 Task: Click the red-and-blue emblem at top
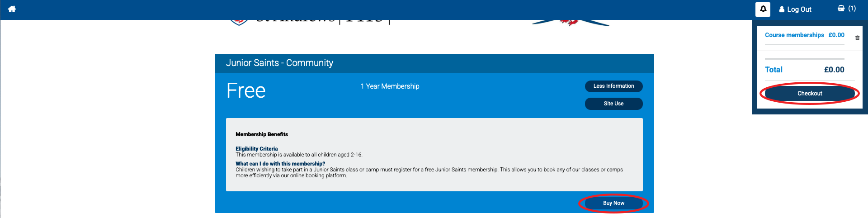click(x=571, y=23)
